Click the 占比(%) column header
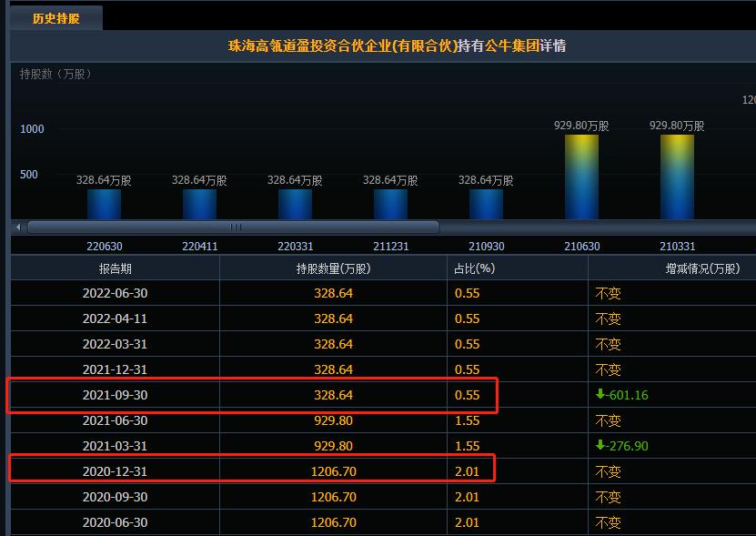The width and height of the screenshot is (756, 536). [x=518, y=268]
